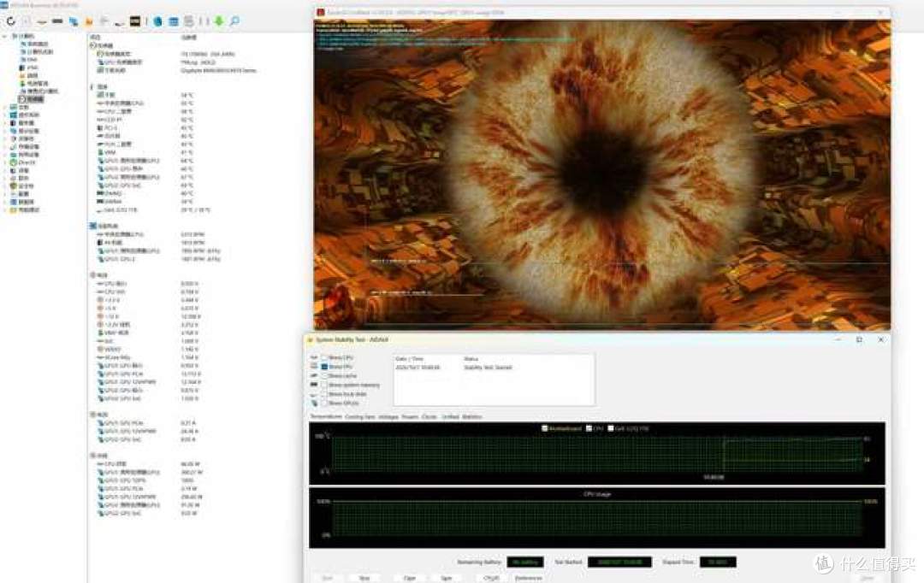Switch to the Voltages tab

pyautogui.click(x=388, y=416)
